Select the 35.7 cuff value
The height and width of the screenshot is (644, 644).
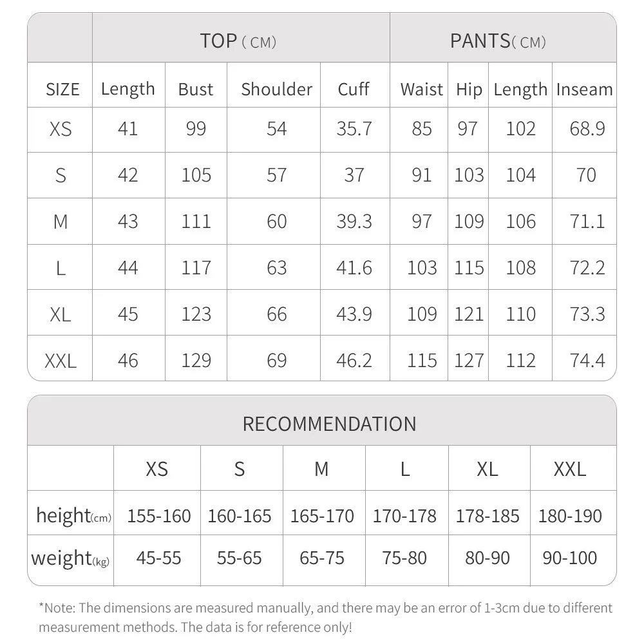354,129
